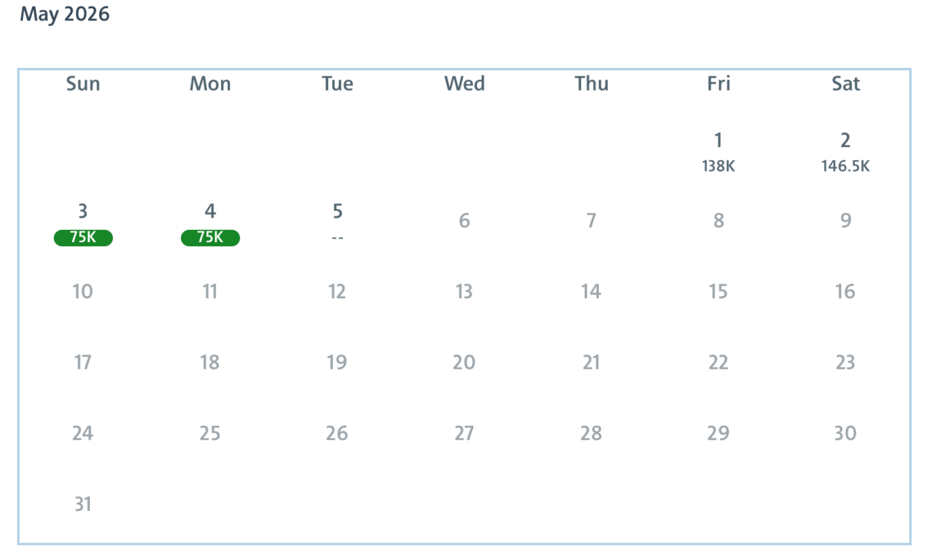This screenshot has height=560, width=927.
Task: Select date 23 on Saturday
Action: (x=845, y=362)
